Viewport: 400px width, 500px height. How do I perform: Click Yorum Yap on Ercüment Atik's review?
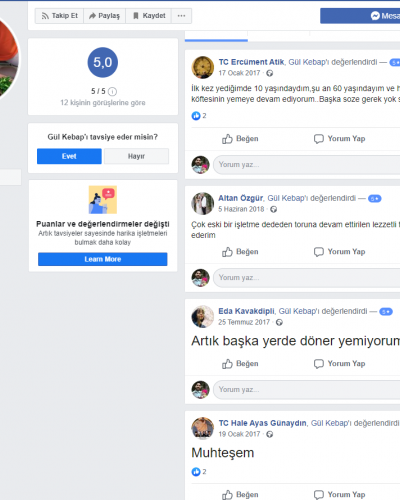click(x=340, y=139)
